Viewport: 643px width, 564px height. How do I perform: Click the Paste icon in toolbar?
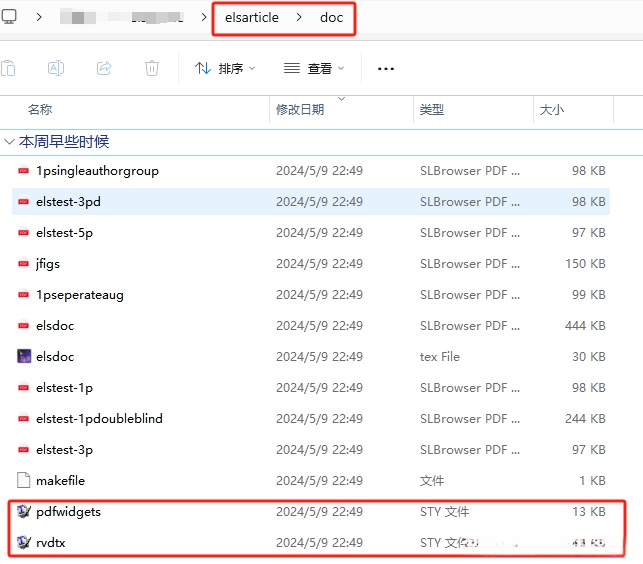pyautogui.click(x=8, y=68)
